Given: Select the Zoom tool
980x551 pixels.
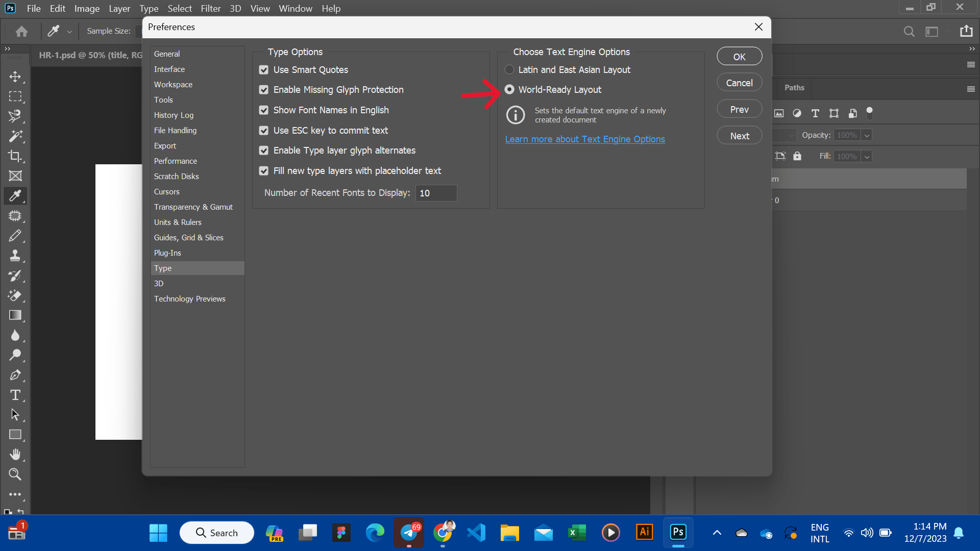Looking at the screenshot, I should point(15,474).
